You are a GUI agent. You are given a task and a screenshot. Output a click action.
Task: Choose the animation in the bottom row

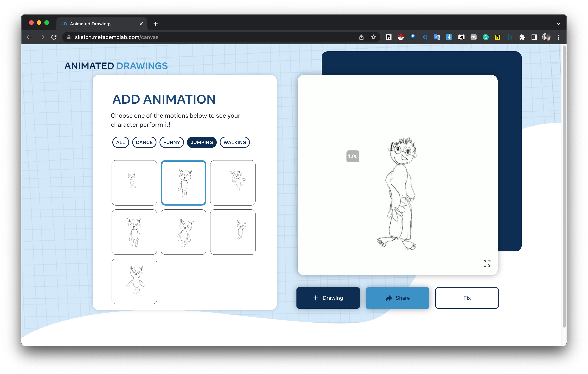pos(134,281)
